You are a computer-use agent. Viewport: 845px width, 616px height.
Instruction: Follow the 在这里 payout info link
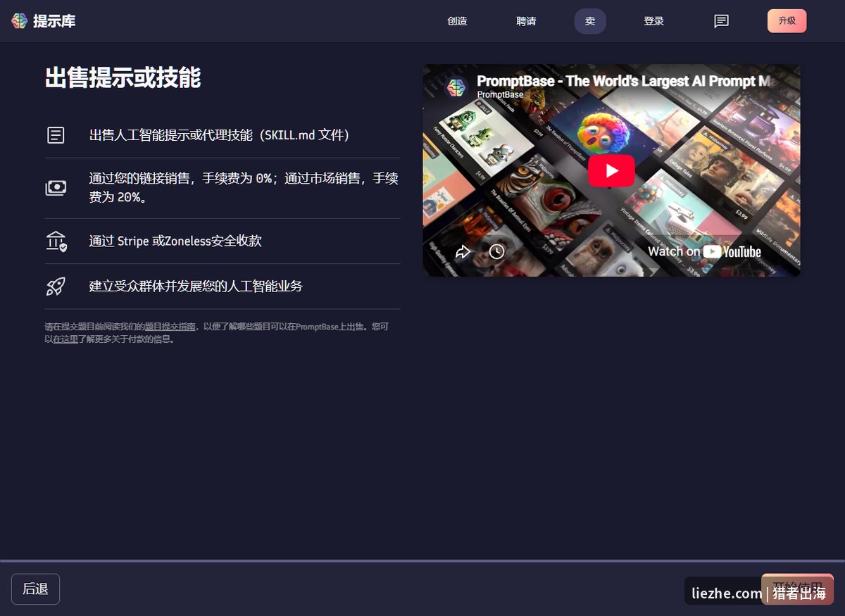click(65, 339)
